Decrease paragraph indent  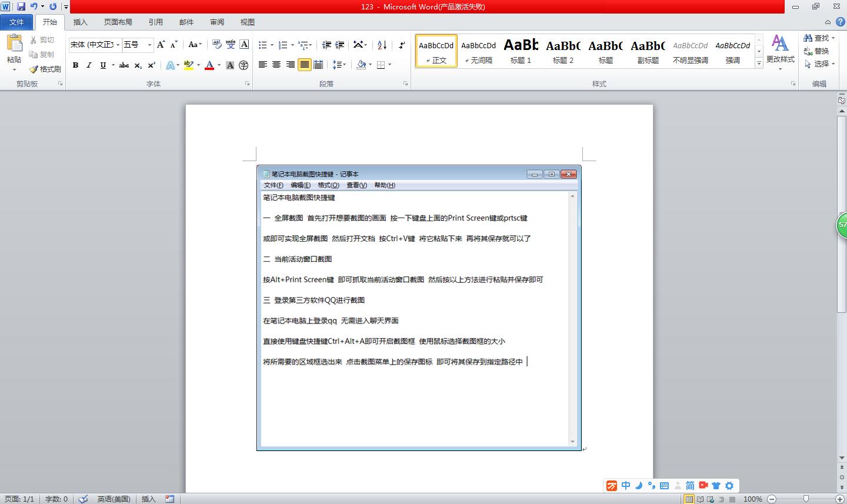point(326,45)
